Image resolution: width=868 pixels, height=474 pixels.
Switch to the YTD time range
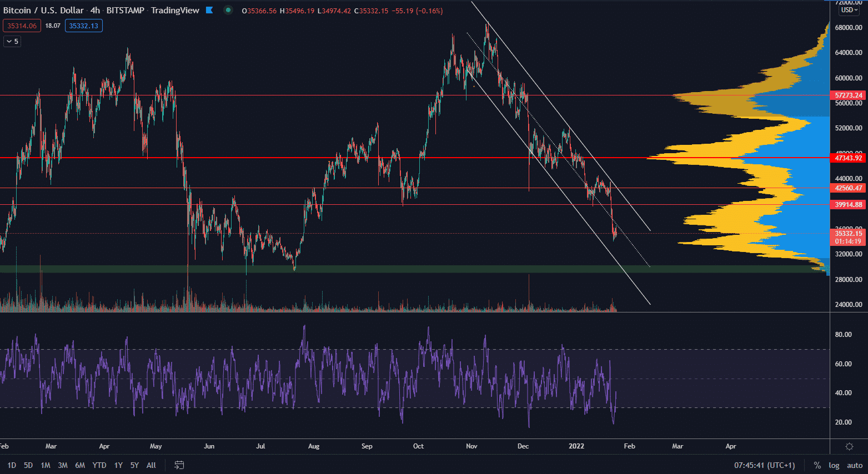point(99,465)
